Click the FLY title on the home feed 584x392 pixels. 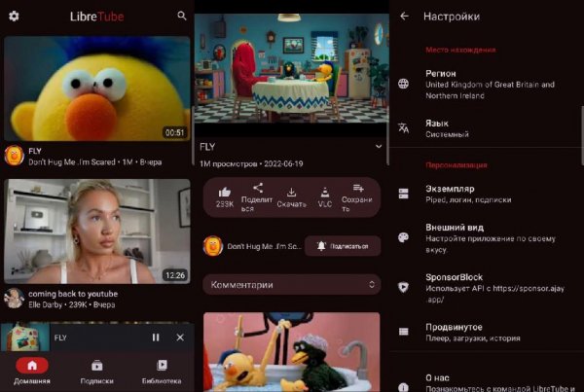coord(35,151)
